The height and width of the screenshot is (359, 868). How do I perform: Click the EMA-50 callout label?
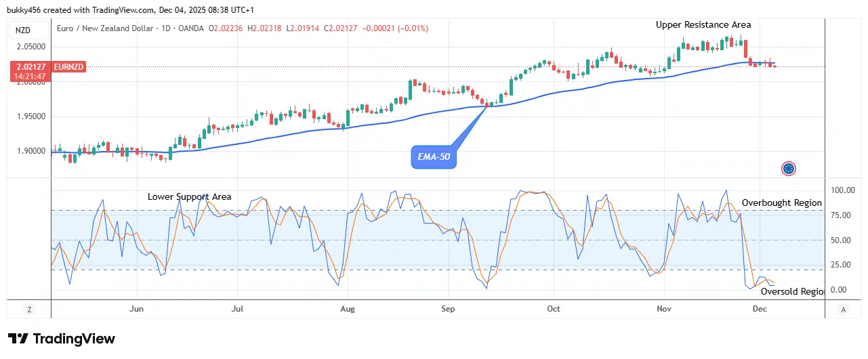tap(433, 158)
